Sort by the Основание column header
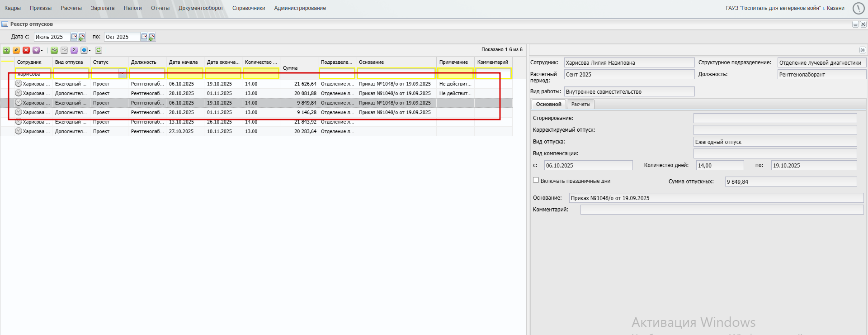The width and height of the screenshot is (868, 335). click(396, 62)
